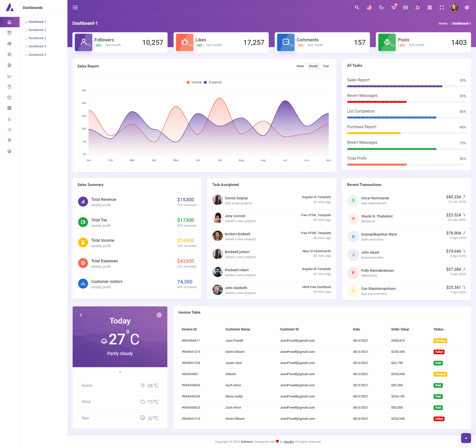Open the mail envelope icon
Viewport: 476px width, 448px height.
(x=406, y=7)
